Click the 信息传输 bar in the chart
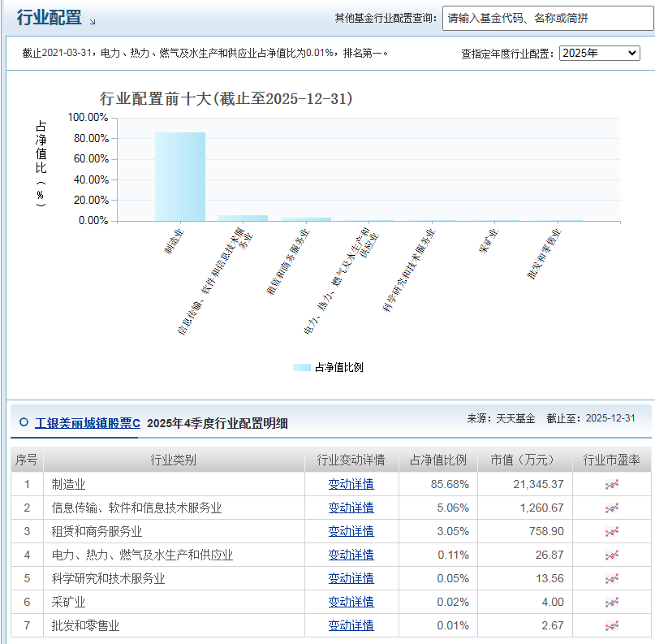655x644 pixels. (x=243, y=218)
